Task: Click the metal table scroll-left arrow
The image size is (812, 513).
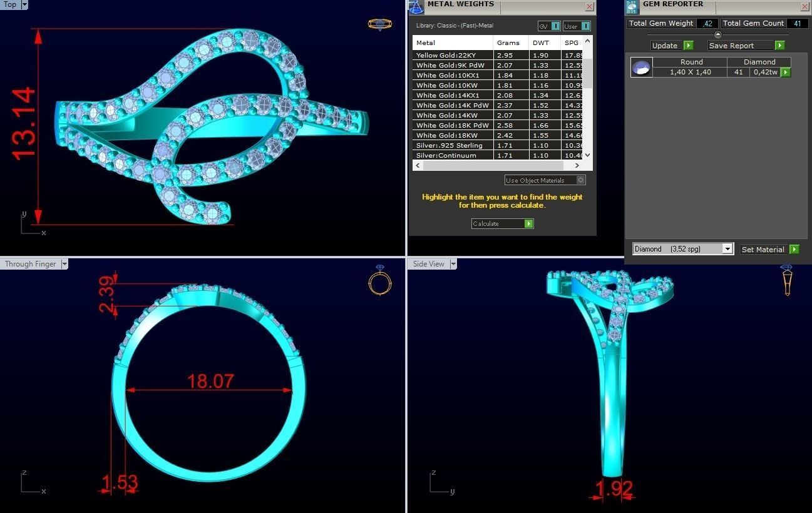Action: coord(417,165)
